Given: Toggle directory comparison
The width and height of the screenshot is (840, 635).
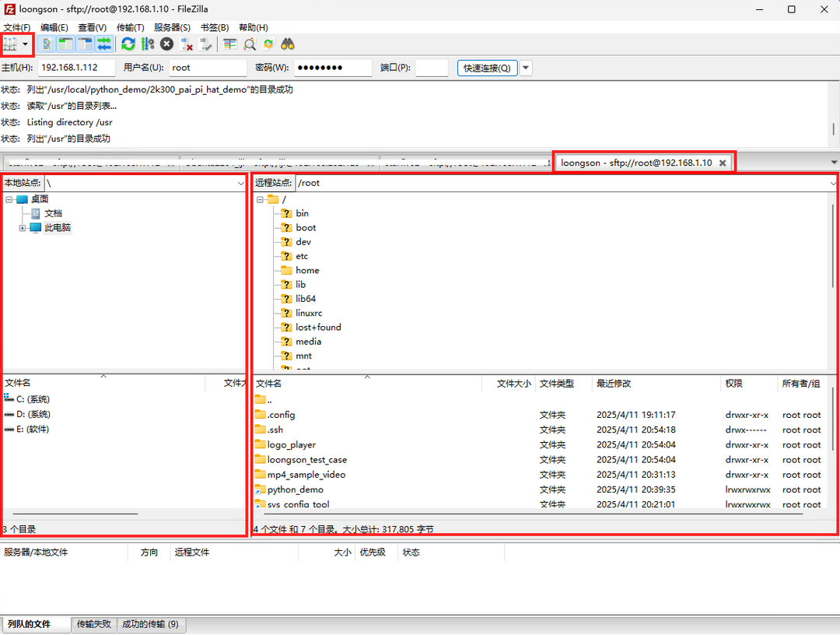Looking at the screenshot, I should (250, 44).
